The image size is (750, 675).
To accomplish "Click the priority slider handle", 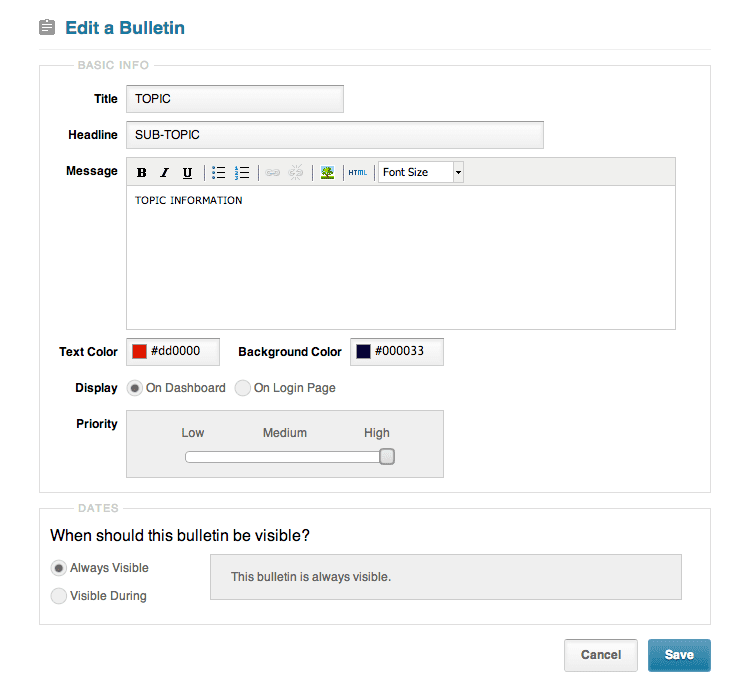I will coord(387,457).
